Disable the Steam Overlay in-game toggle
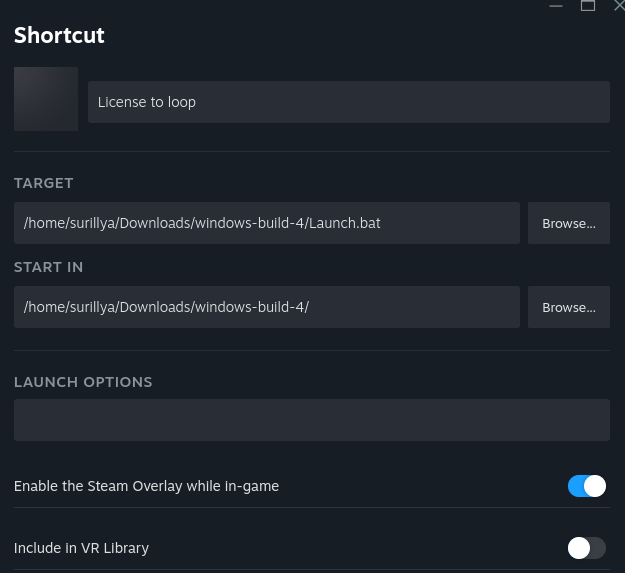The width and height of the screenshot is (625, 573). pyautogui.click(x=587, y=486)
